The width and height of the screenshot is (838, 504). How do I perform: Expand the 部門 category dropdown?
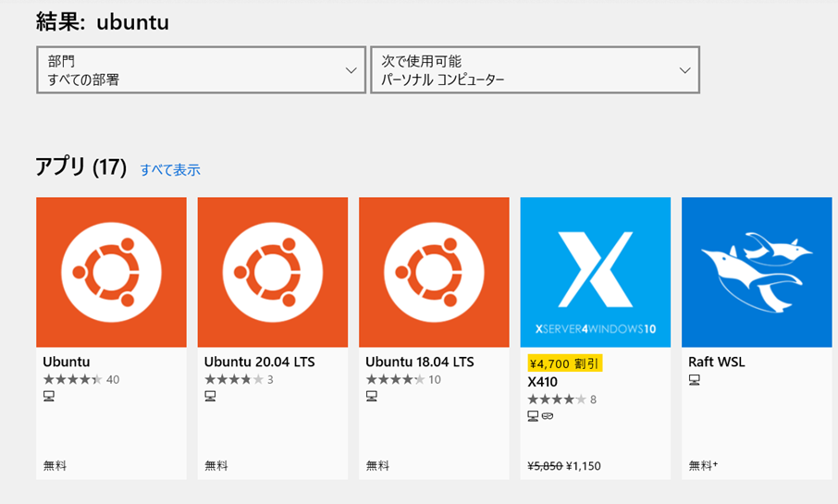(201, 70)
